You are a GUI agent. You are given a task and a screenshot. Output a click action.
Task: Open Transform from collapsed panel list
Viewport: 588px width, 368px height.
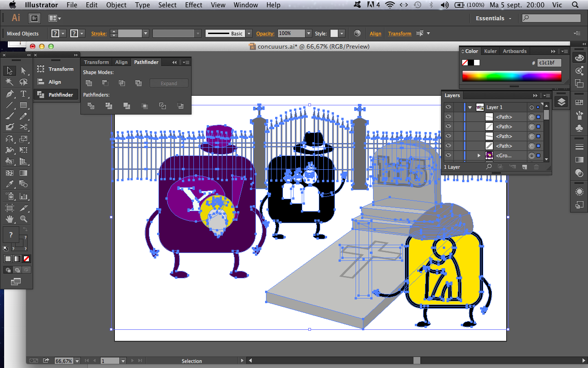click(x=56, y=69)
